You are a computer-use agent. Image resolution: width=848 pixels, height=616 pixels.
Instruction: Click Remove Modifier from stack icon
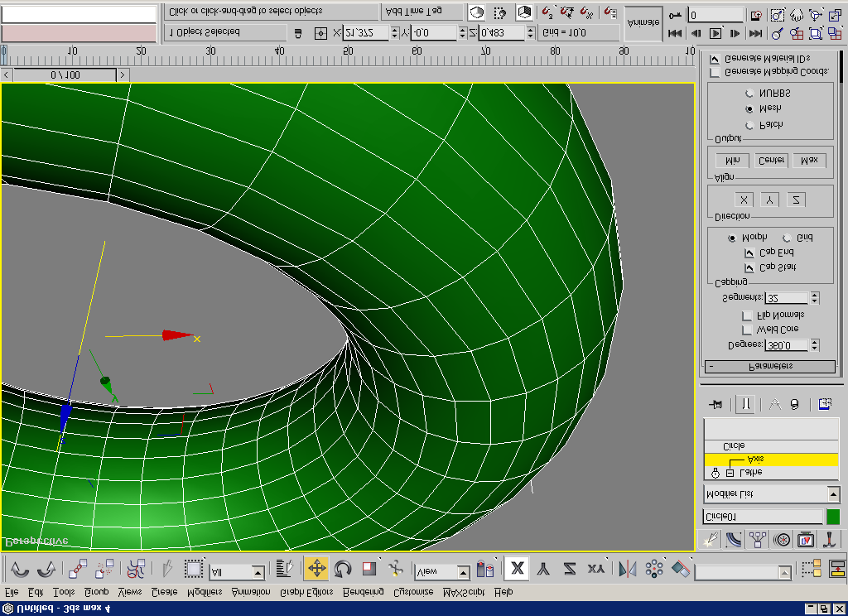click(794, 404)
